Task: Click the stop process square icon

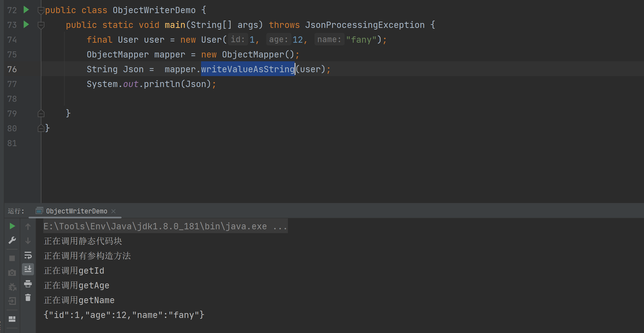Action: tap(12, 258)
